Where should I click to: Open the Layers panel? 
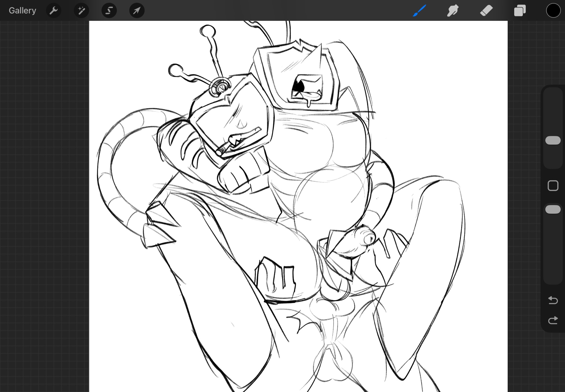tap(520, 10)
